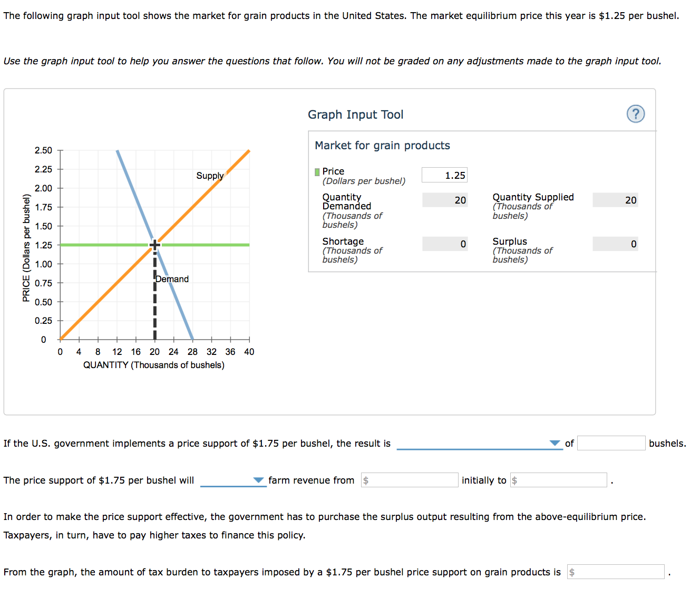Select the Quantity Demanded value field

click(444, 200)
